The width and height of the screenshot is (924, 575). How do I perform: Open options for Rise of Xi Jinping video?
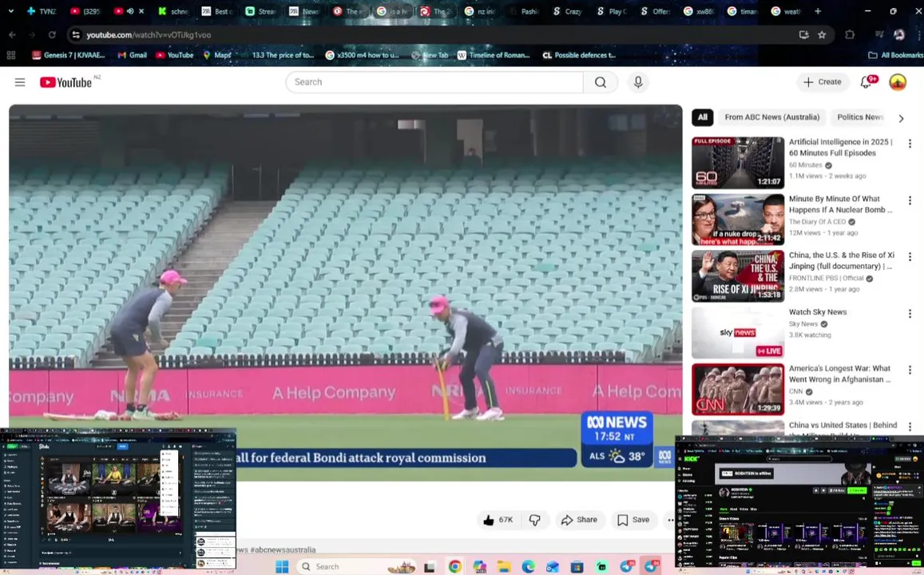click(910, 257)
